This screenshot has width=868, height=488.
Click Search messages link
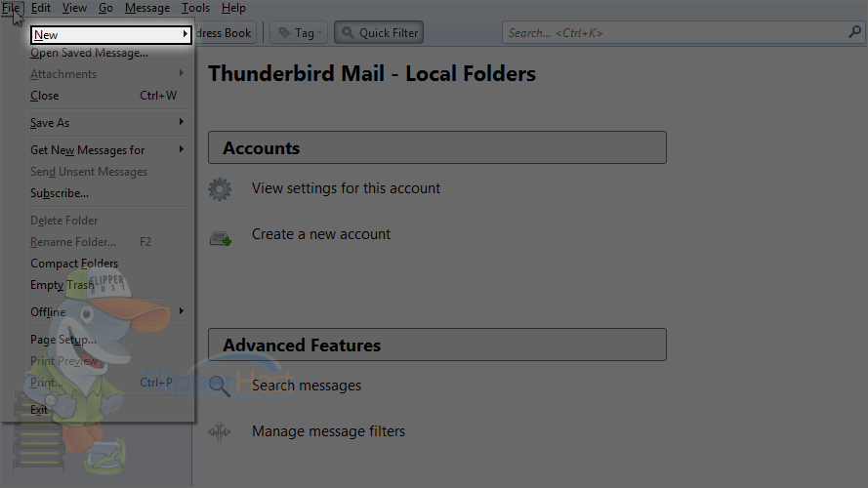coord(307,386)
